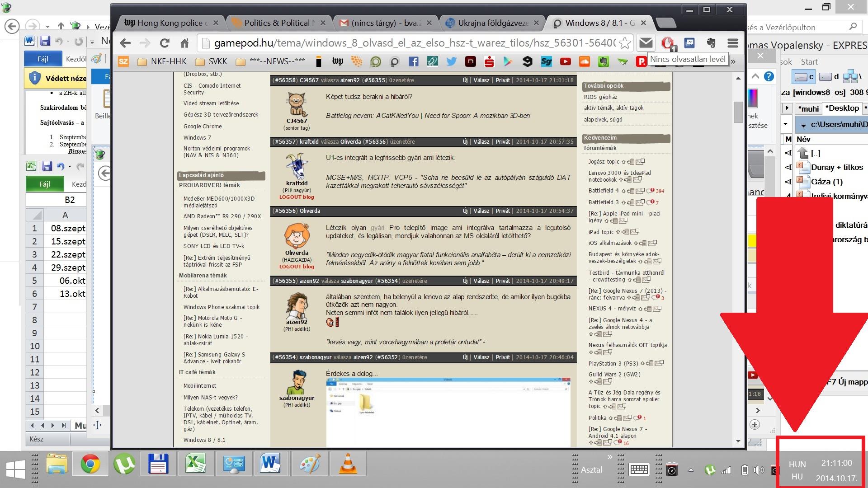
Task: Open the Gmail mail checker extension icon
Action: [x=646, y=43]
